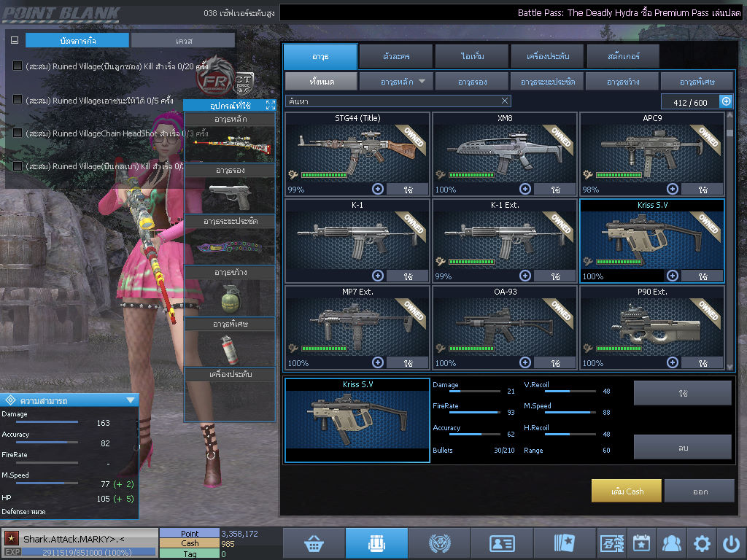Open the profile ID card icon
747x560 pixels.
coord(502,542)
